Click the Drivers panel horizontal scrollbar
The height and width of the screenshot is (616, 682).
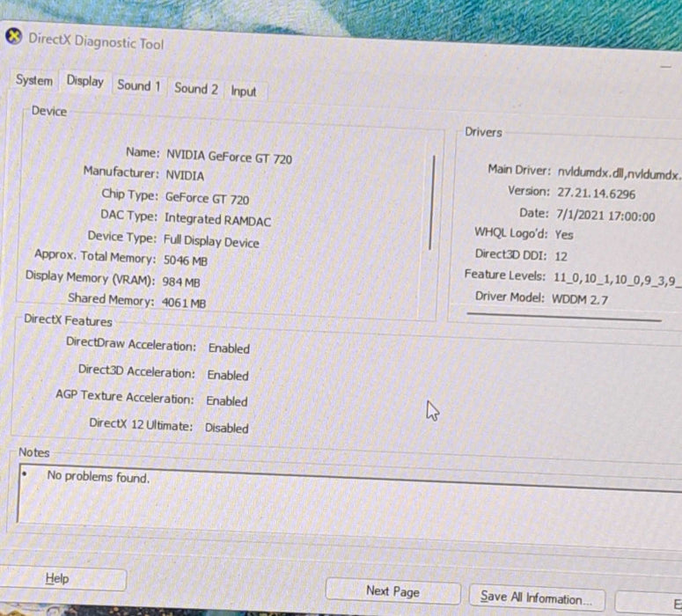(x=564, y=316)
